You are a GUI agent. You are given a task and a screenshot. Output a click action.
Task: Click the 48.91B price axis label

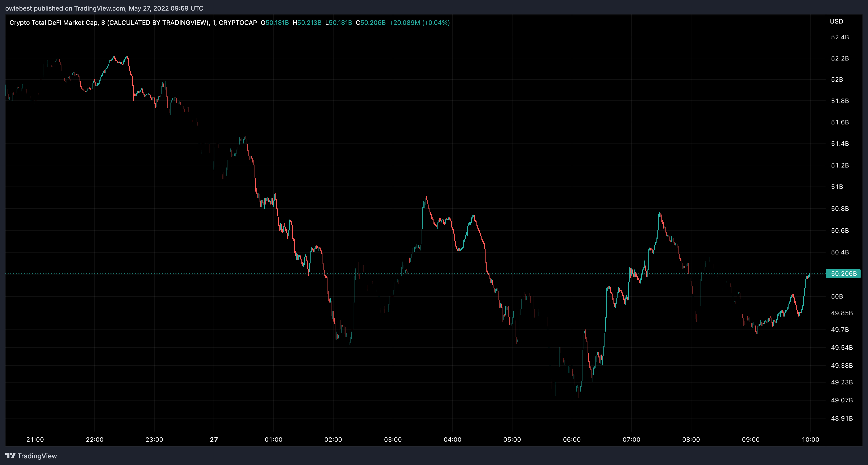pos(842,418)
